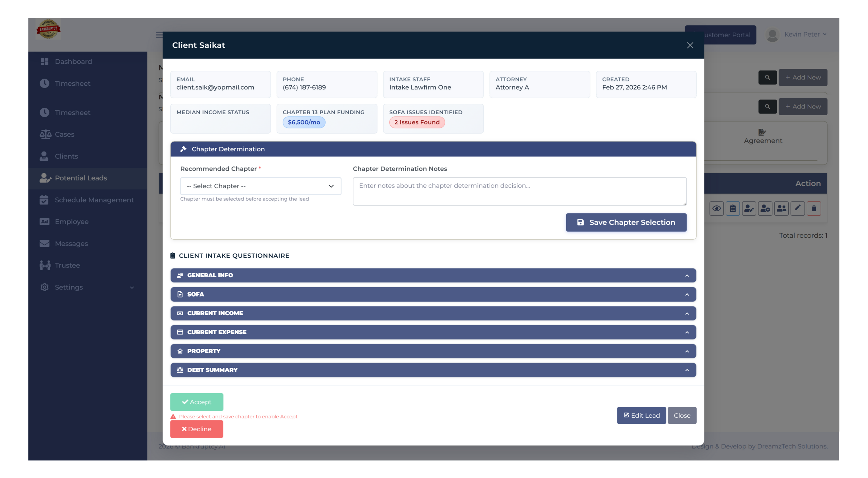Collapse the SOFA accordion section
The image size is (868, 478).
(x=433, y=294)
